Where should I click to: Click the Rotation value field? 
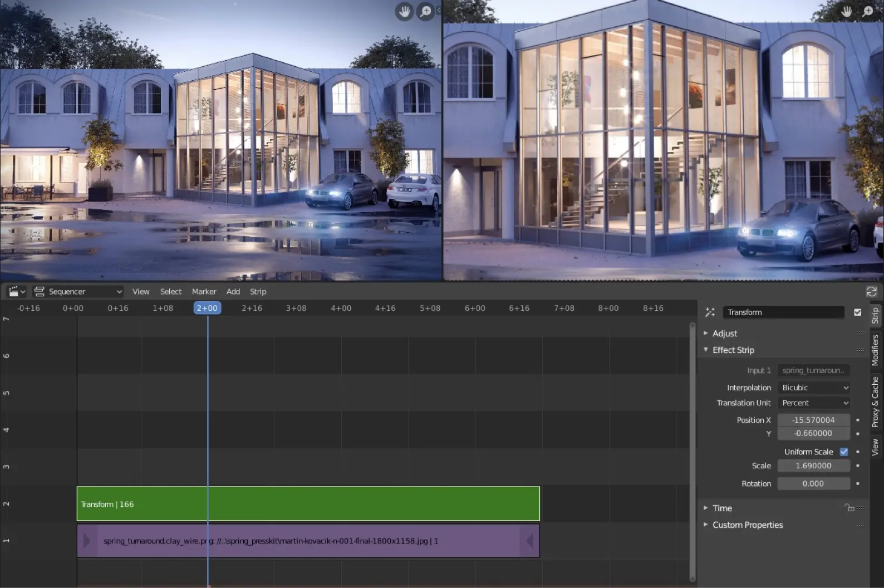click(814, 484)
